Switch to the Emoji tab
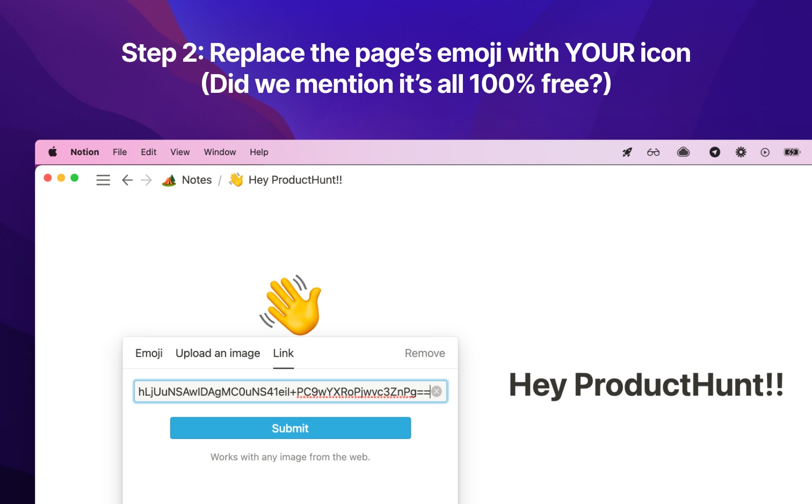812x504 pixels. tap(149, 353)
